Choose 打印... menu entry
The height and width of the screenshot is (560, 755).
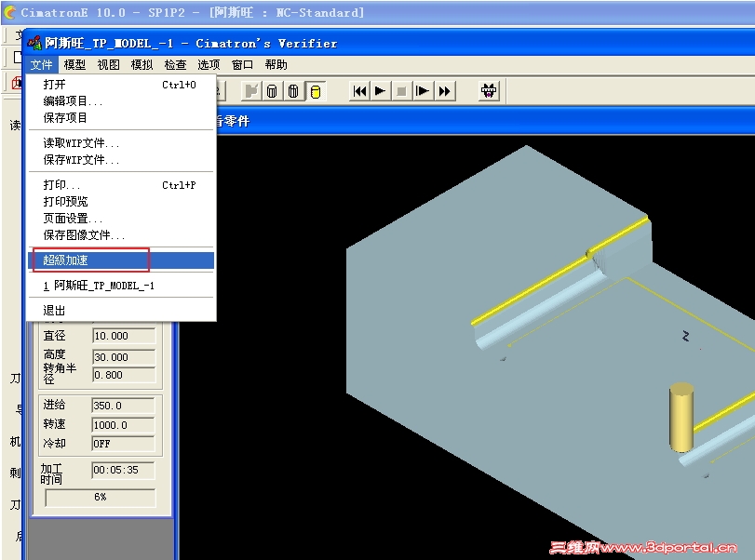coord(121,185)
